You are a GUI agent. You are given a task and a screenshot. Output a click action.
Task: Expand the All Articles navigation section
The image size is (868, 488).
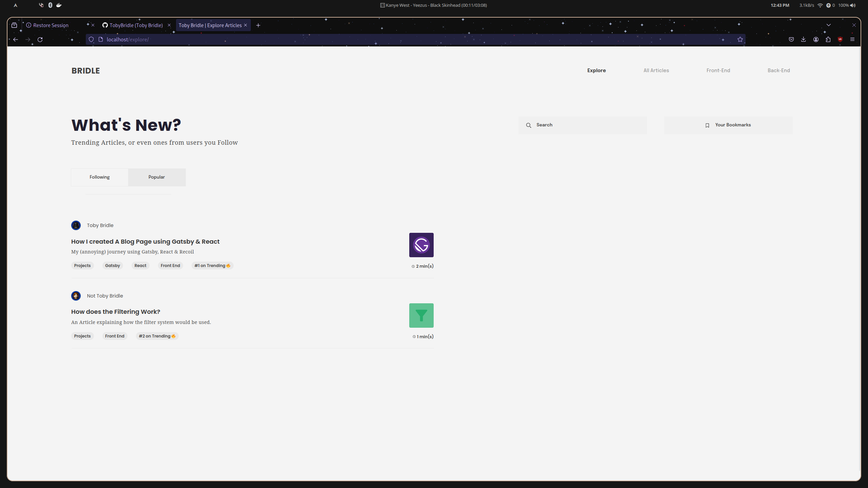pyautogui.click(x=656, y=70)
